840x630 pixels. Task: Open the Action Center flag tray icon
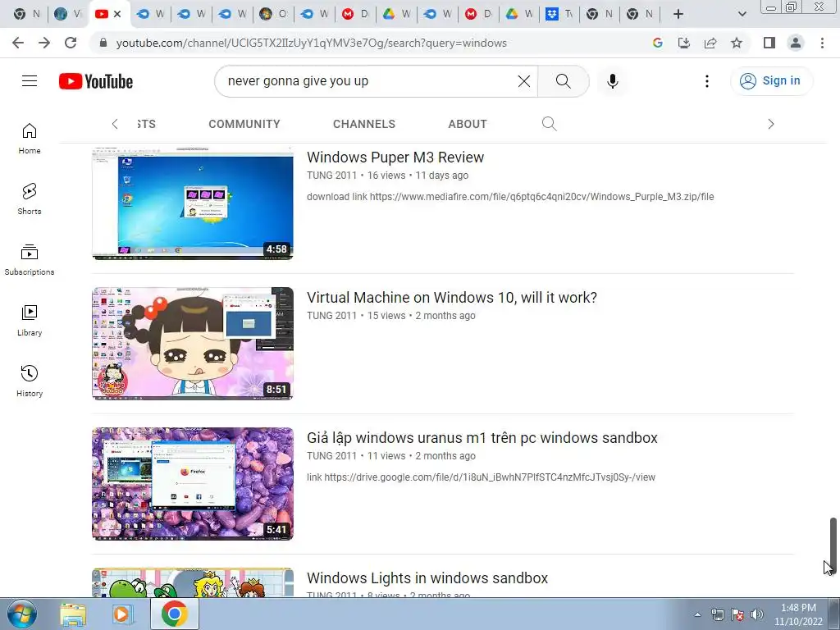click(x=737, y=614)
